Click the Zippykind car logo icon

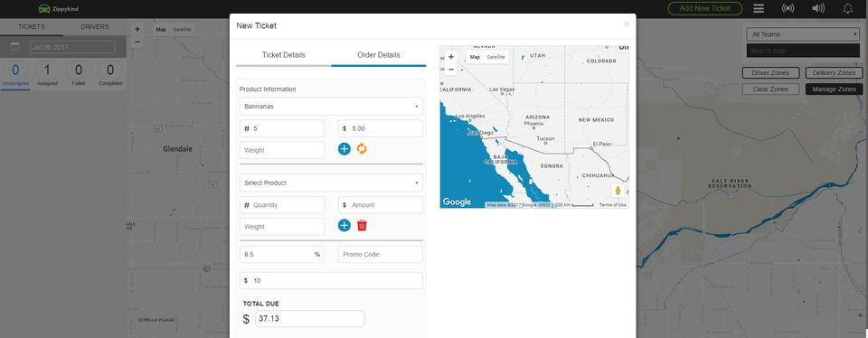[43, 9]
